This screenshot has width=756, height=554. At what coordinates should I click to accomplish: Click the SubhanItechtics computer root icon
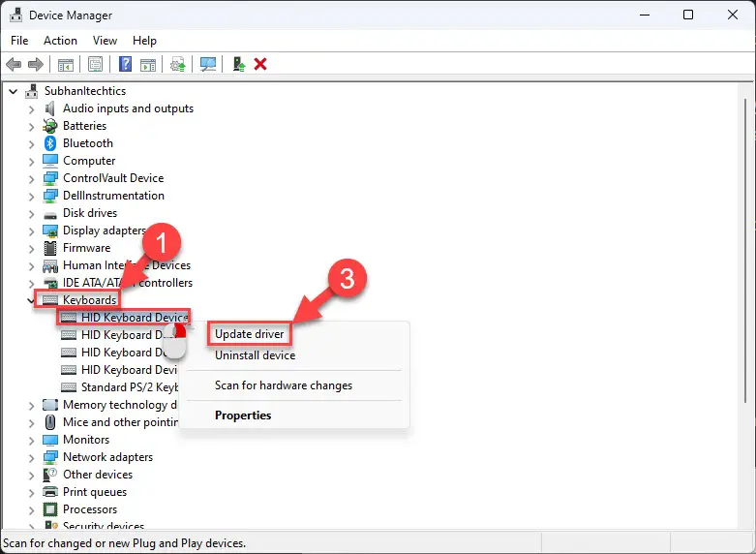(32, 91)
